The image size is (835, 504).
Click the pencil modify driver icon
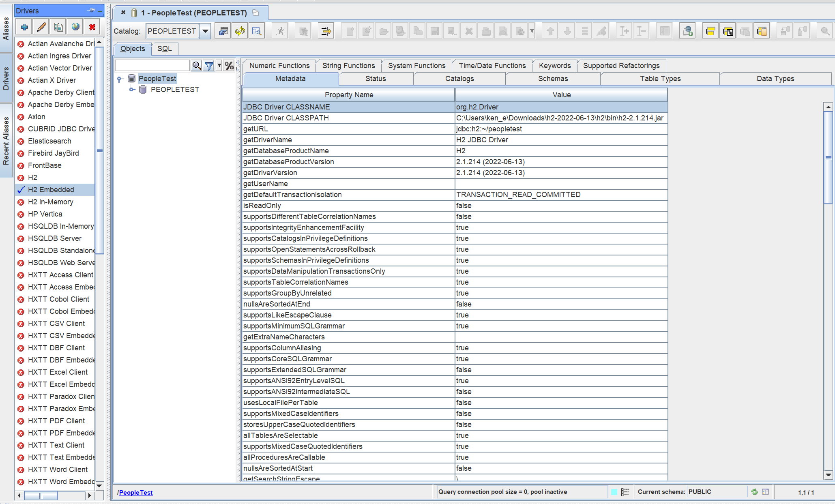point(41,27)
